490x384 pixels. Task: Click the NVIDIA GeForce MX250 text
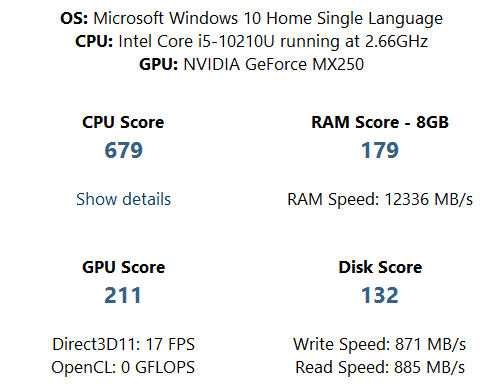(x=274, y=64)
